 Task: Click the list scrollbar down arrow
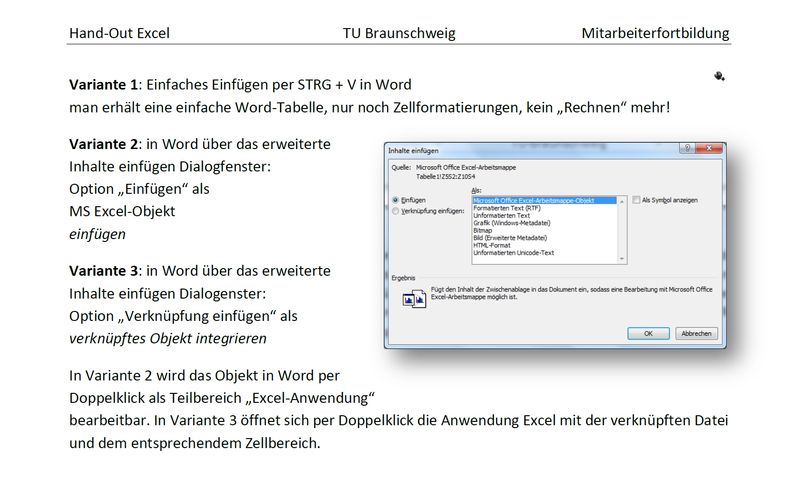click(621, 259)
